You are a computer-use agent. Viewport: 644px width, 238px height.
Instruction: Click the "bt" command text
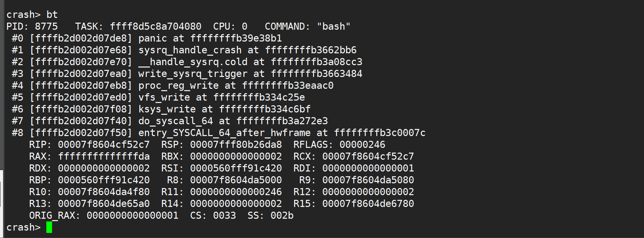52,15
